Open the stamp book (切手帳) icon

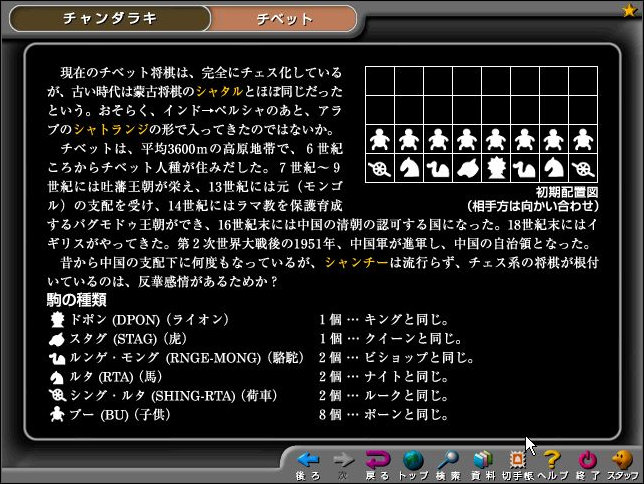pyautogui.click(x=517, y=460)
